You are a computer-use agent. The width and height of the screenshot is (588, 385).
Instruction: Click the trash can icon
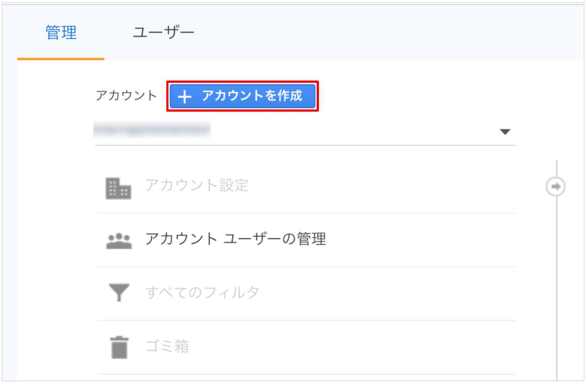click(x=119, y=347)
